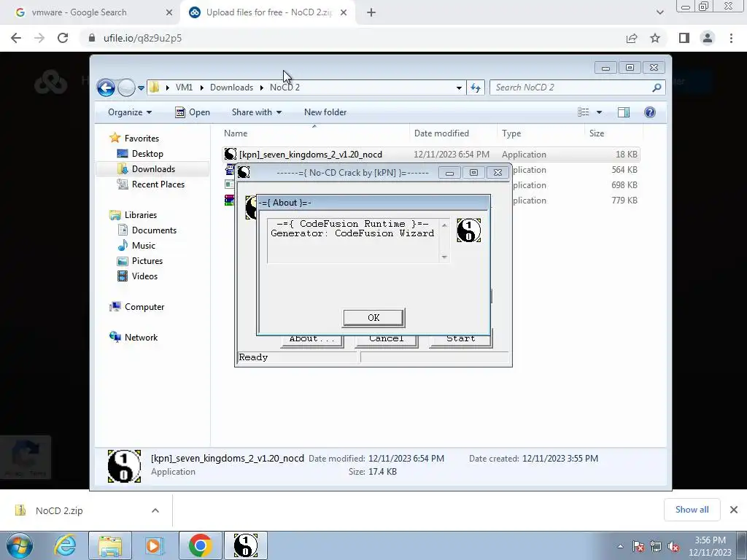
Task: Click the share page icon in Chrome
Action: click(632, 38)
